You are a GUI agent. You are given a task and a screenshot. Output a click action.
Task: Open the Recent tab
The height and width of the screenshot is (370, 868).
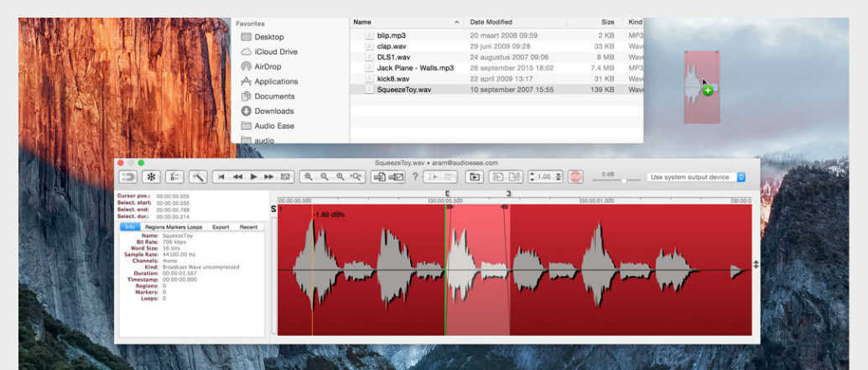[x=248, y=227]
